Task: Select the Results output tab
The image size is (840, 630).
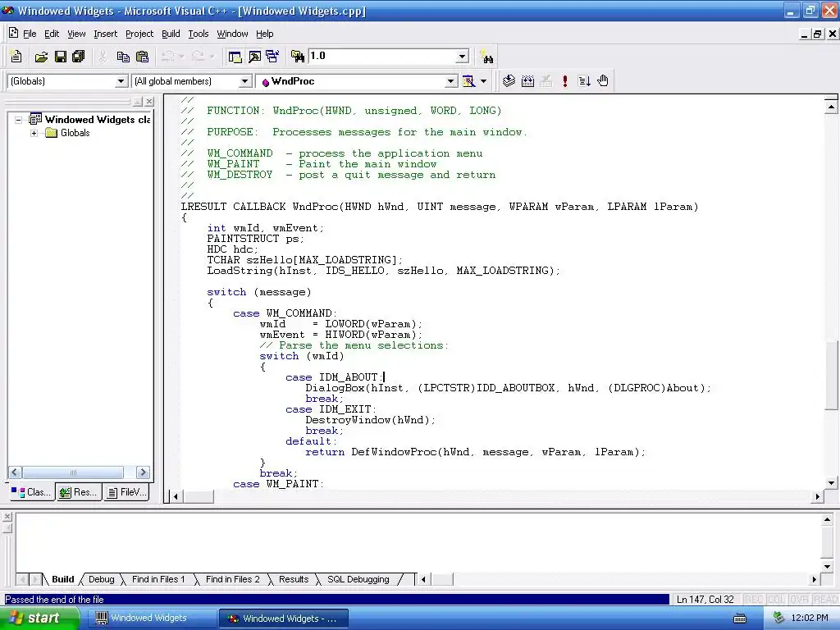Action: 294,579
